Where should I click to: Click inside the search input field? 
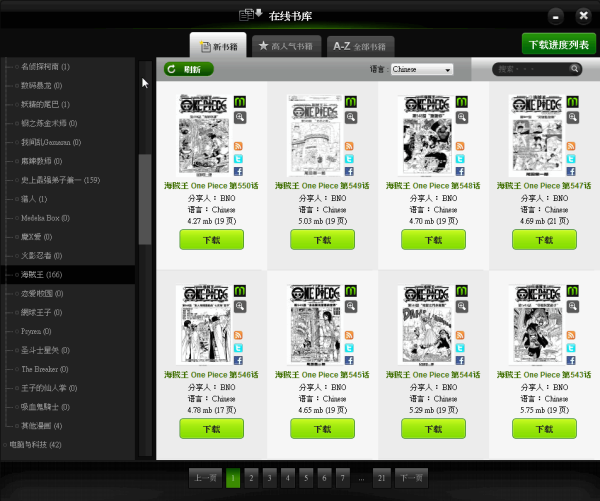tap(532, 69)
